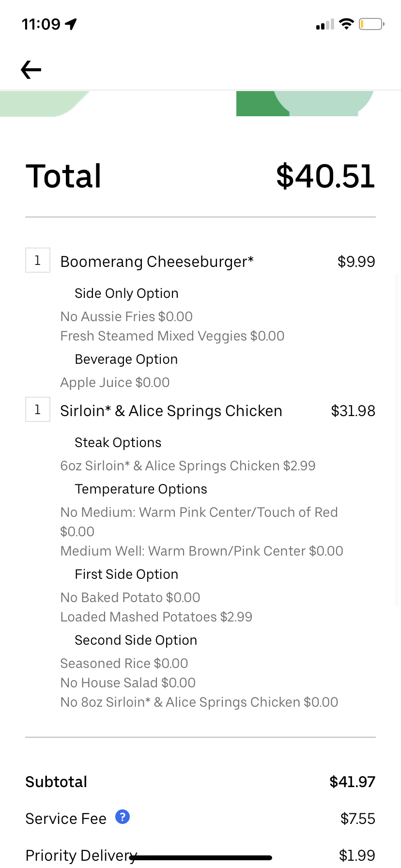Tap the battery indicator icon
This screenshot has width=401, height=868.
[x=371, y=24]
